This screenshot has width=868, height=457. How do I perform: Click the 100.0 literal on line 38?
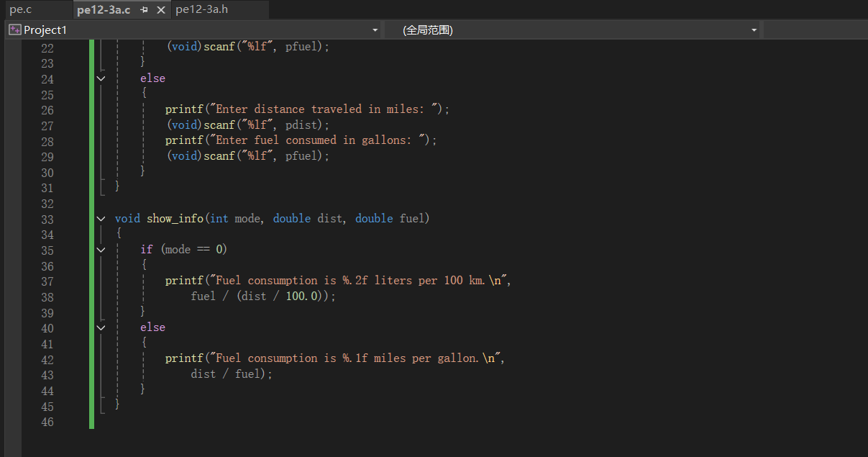tap(301, 297)
